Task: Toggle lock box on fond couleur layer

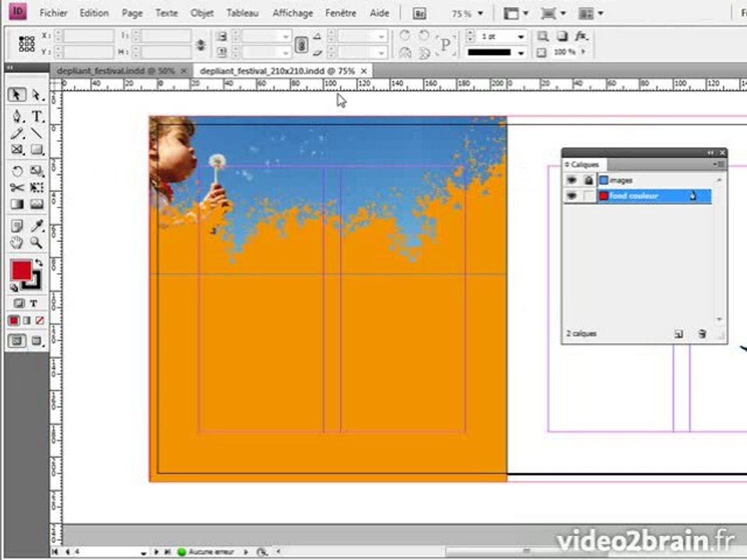Action: click(589, 196)
